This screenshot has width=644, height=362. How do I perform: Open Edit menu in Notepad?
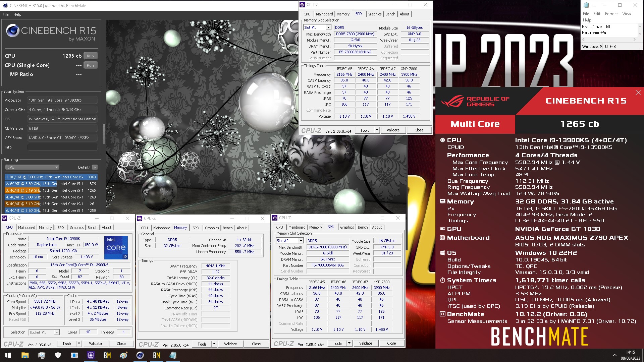597,14
